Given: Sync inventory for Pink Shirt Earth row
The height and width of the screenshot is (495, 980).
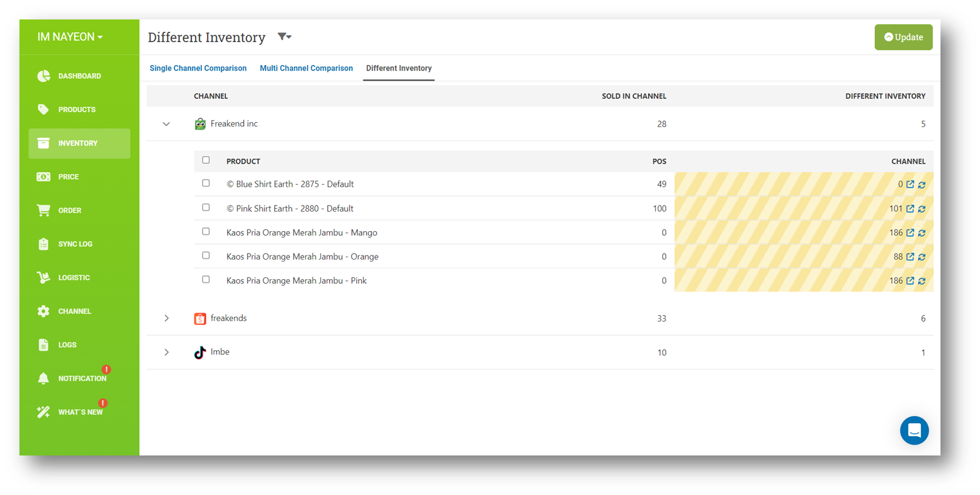Looking at the screenshot, I should click(x=922, y=209).
